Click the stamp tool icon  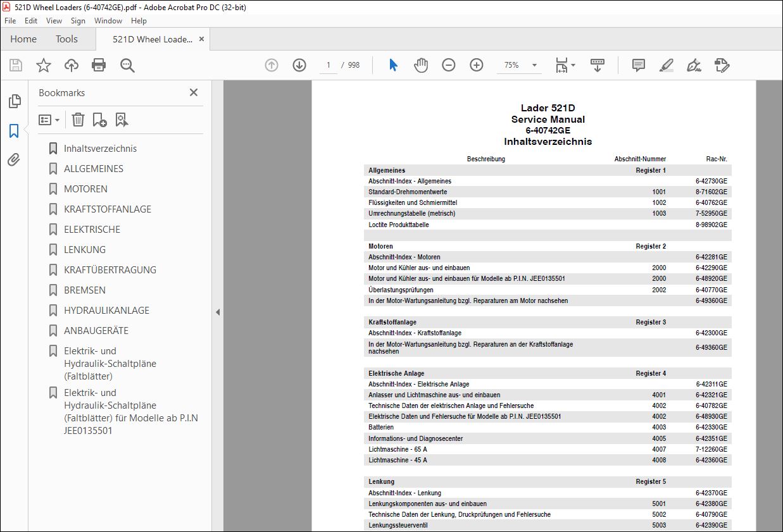pyautogui.click(x=722, y=65)
